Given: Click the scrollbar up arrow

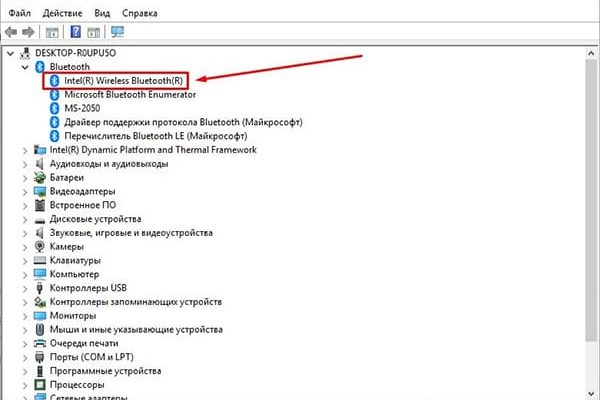Looking at the screenshot, I should point(591,54).
